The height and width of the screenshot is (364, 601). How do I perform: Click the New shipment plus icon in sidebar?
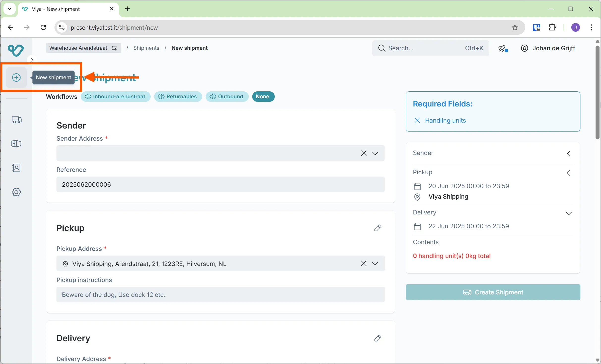click(x=16, y=78)
